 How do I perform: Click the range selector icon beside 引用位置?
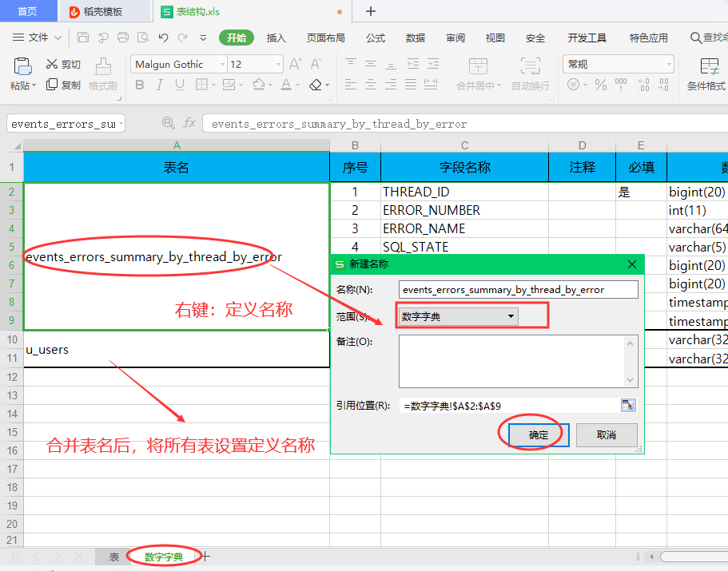628,405
